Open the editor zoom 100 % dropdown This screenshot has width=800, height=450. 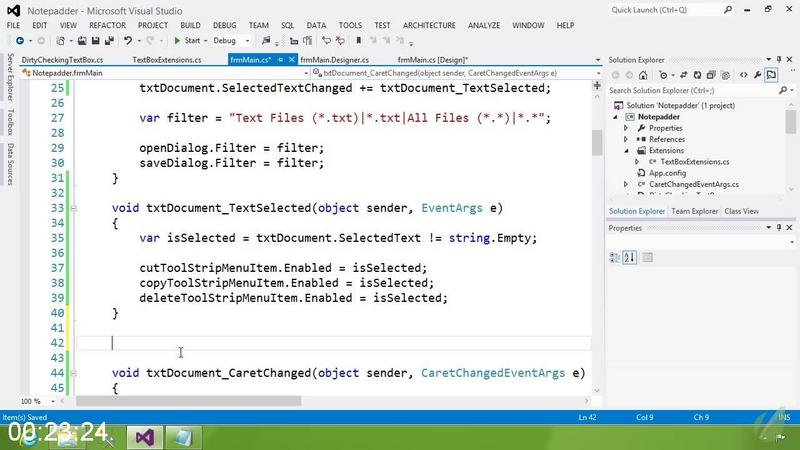[x=53, y=402]
